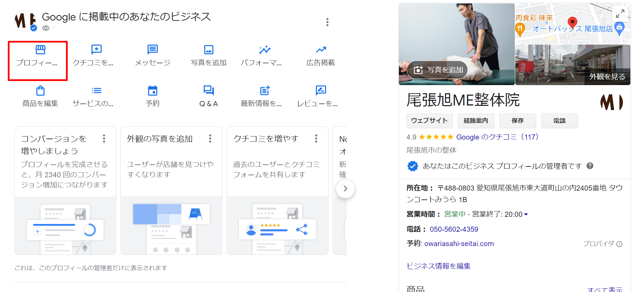
Task: Click the phone number 050-5602-4359
Action: click(x=454, y=229)
